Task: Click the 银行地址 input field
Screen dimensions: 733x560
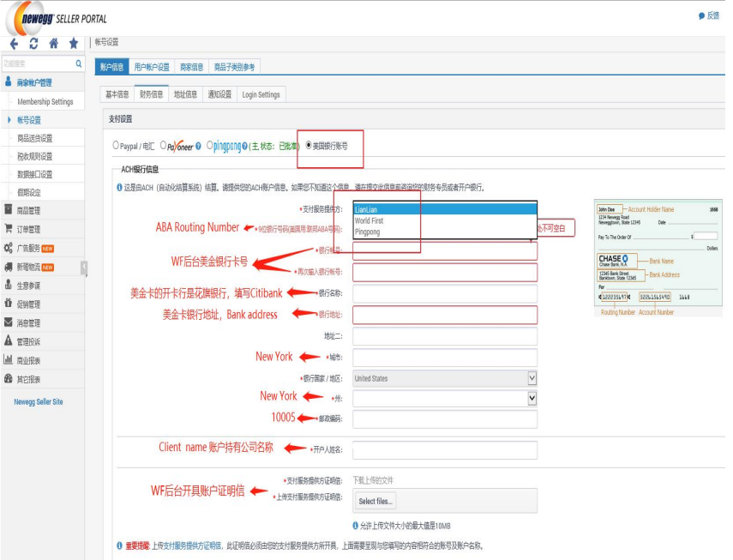Action: [445, 315]
